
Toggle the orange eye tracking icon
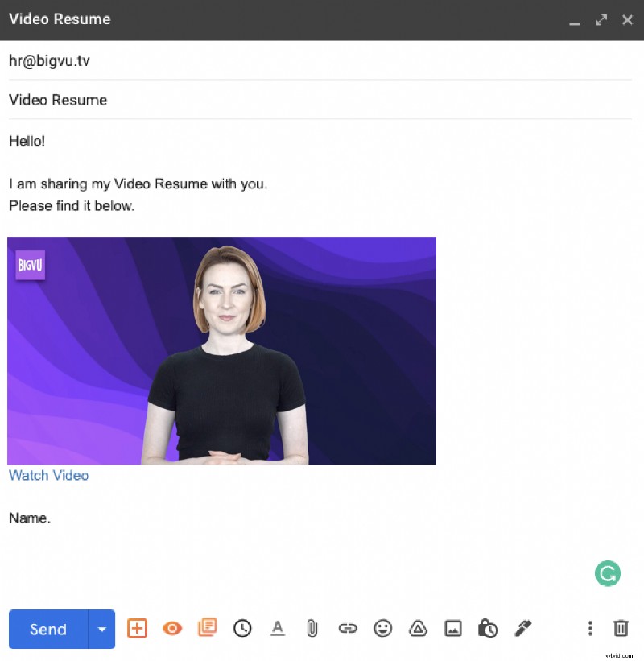(x=172, y=629)
